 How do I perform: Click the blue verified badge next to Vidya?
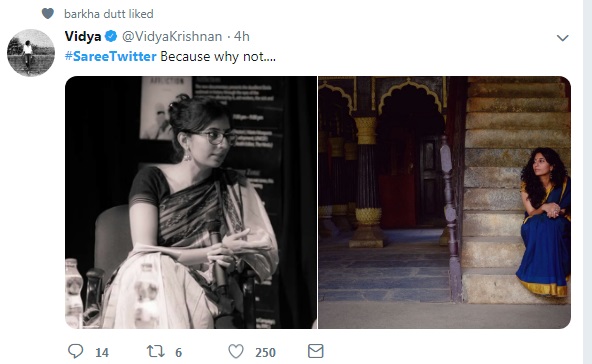coord(111,36)
